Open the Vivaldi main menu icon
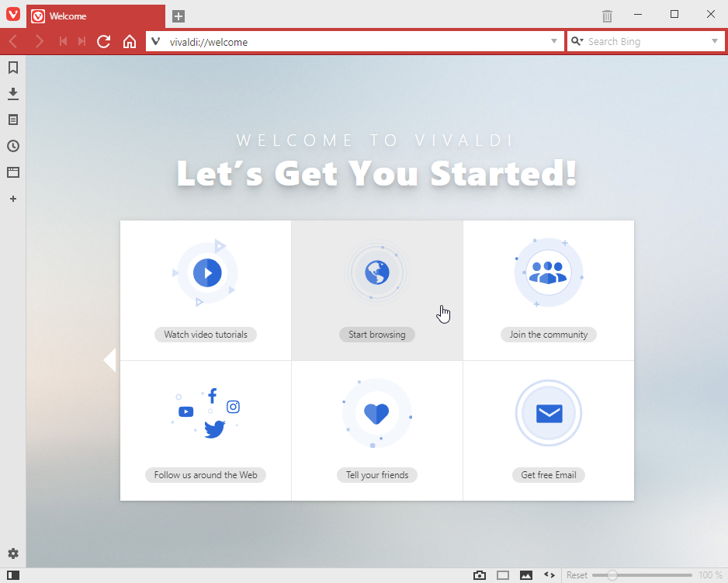728x583 pixels. point(13,14)
